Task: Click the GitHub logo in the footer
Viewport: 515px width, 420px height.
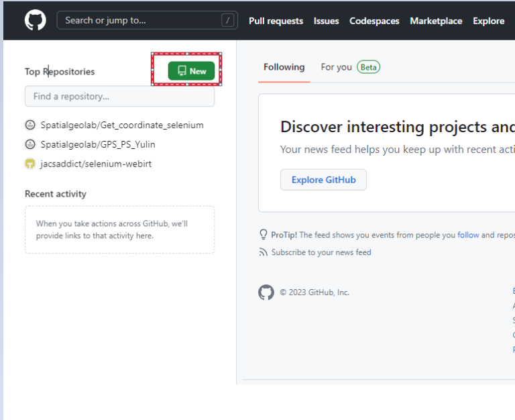Action: coord(266,293)
